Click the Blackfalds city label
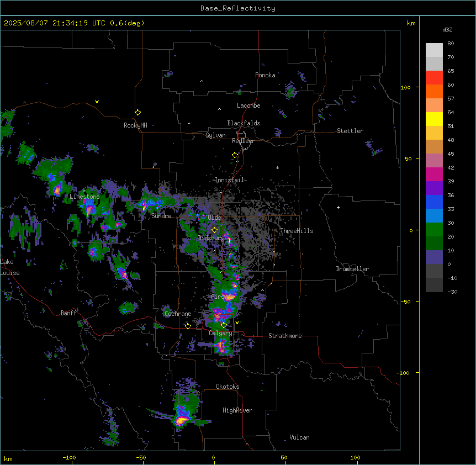Viewport: 476px width, 465px height. 244,123
